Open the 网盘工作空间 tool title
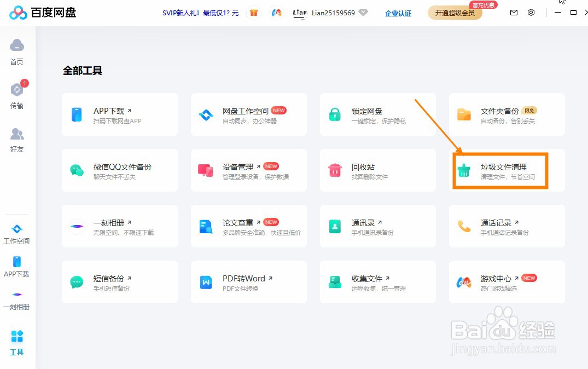This screenshot has width=588, height=369. pyautogui.click(x=246, y=111)
